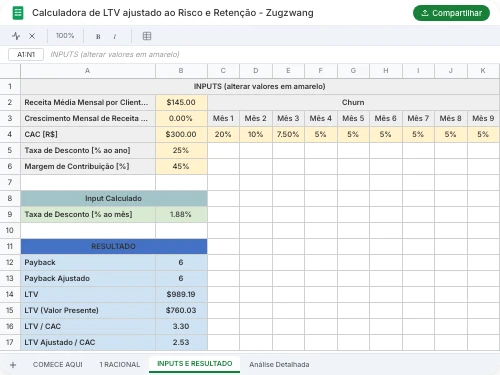The image size is (500, 375).
Task: Click the $989.19 LTV value
Action: (x=181, y=294)
